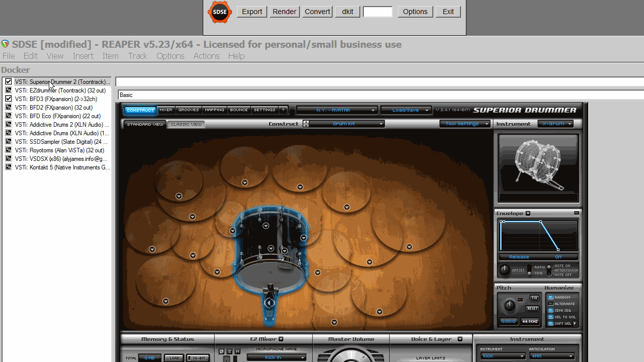Image resolution: width=644 pixels, height=362 pixels.
Task: Open the Tool Settings dropdown
Action: [x=465, y=124]
